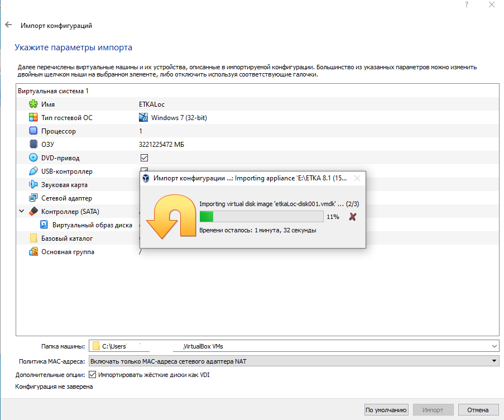
Task: Toggle the USB-контроллер checkbox
Action: tap(144, 169)
